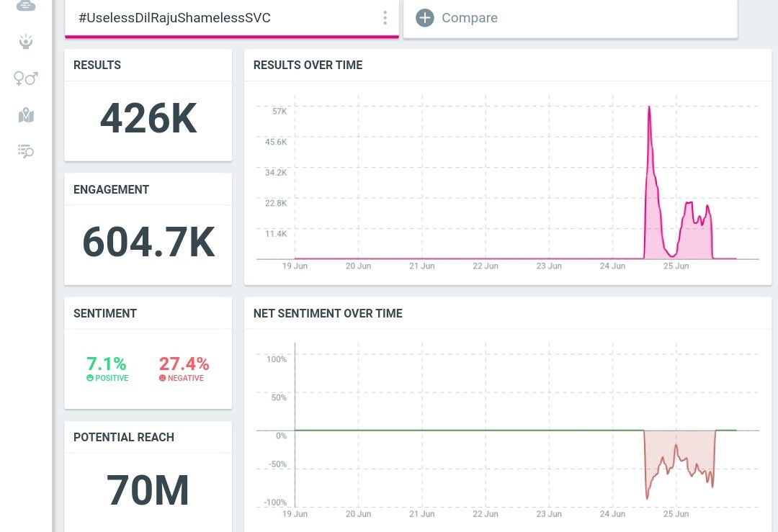
Task: Click the 57K axis label
Action: (280, 111)
